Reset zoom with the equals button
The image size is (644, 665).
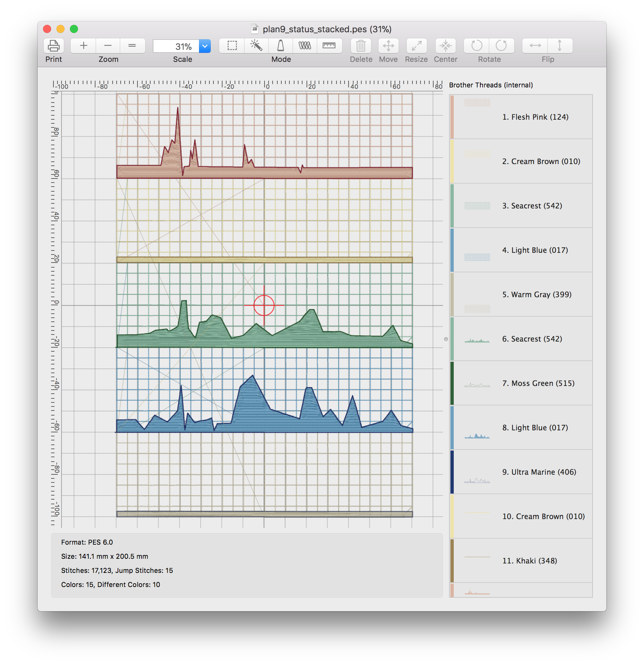pyautogui.click(x=132, y=46)
